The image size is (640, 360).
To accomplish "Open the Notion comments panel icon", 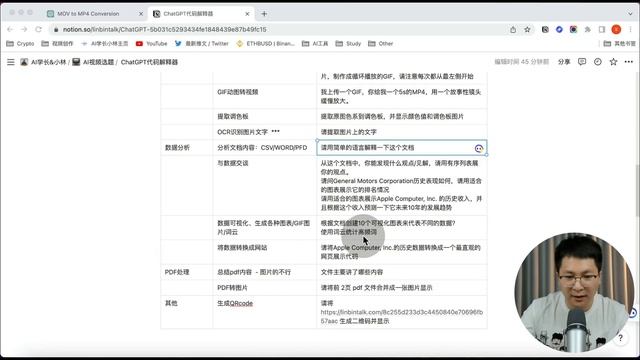I will coord(582,62).
